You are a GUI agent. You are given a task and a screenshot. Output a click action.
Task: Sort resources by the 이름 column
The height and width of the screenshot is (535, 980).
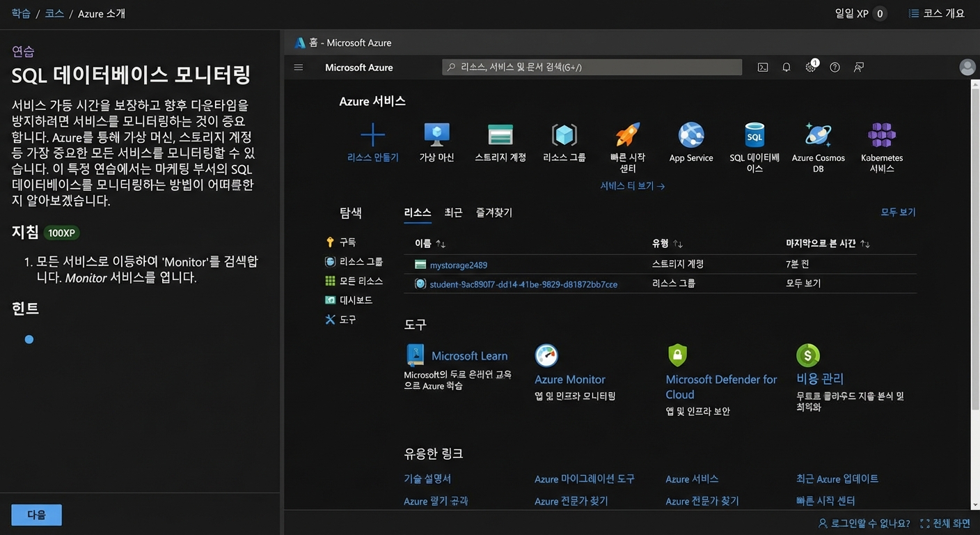(x=430, y=243)
